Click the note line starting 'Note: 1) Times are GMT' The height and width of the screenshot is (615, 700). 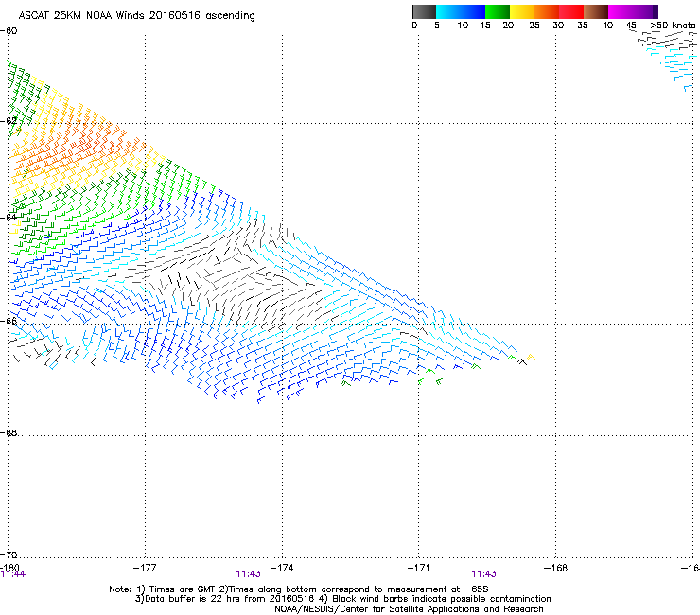pos(299,589)
